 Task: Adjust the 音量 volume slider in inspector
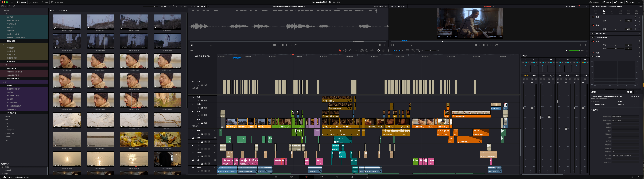[x=621, y=21]
